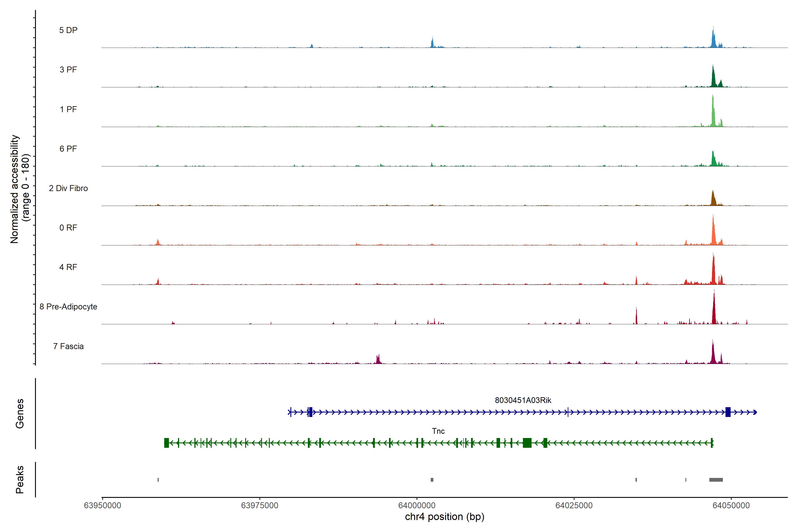Click the leftmost gray peak marker
This screenshot has width=798, height=532.
[x=158, y=479]
